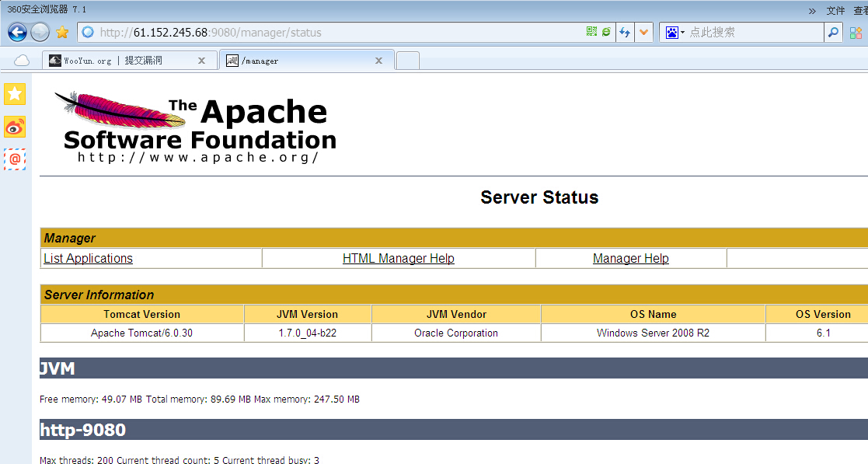Click the Manager section title bar
The image size is (868, 464).
click(x=453, y=238)
